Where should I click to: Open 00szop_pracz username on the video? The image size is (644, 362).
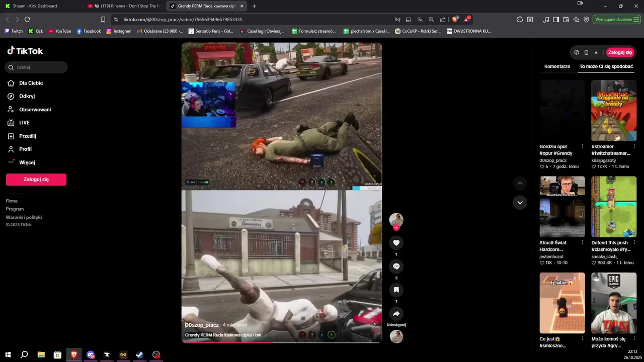[202, 325]
